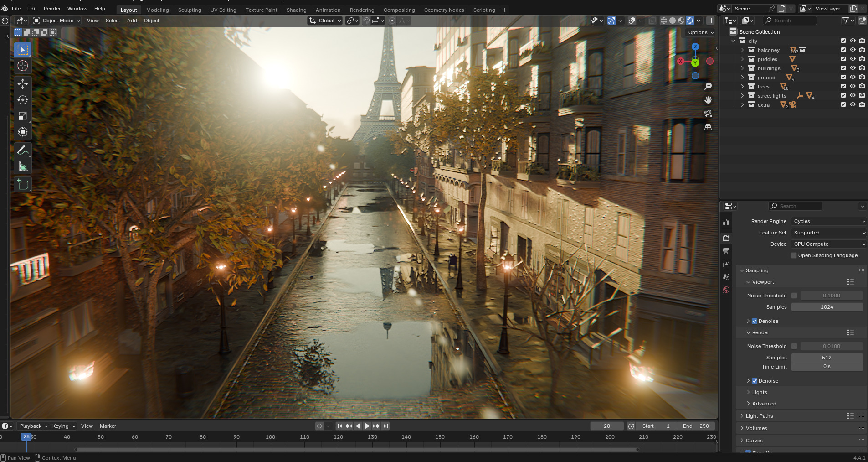Click the Options button in viewport

click(x=700, y=32)
